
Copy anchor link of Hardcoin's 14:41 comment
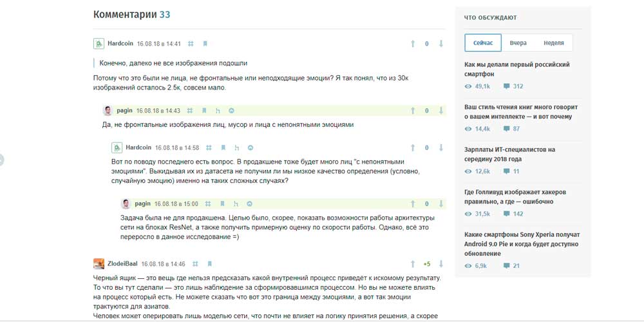coord(191,44)
